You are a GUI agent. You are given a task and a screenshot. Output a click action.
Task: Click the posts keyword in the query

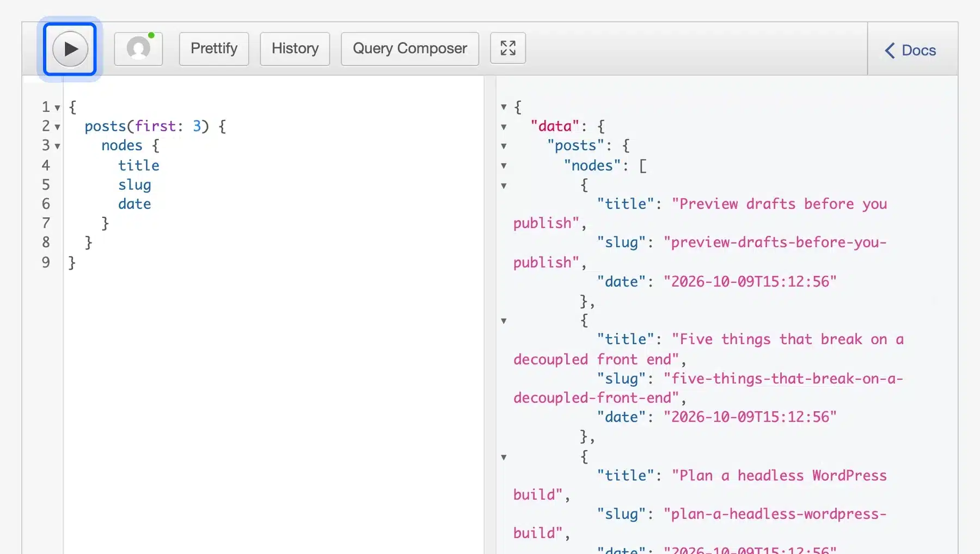(x=105, y=126)
